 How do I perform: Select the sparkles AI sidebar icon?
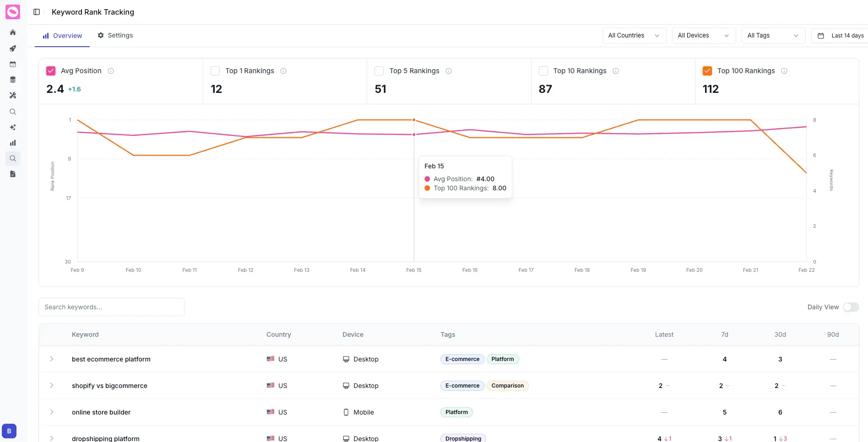point(12,127)
